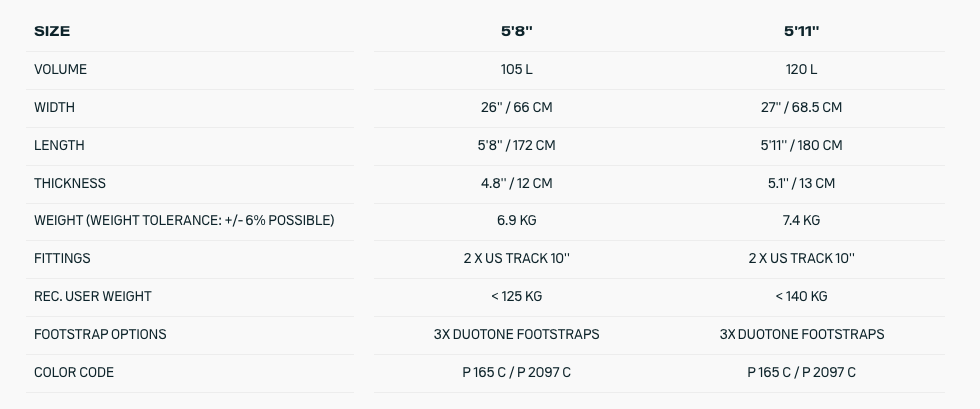
Task: Click the < 140 KG user weight value
Action: pyautogui.click(x=802, y=296)
